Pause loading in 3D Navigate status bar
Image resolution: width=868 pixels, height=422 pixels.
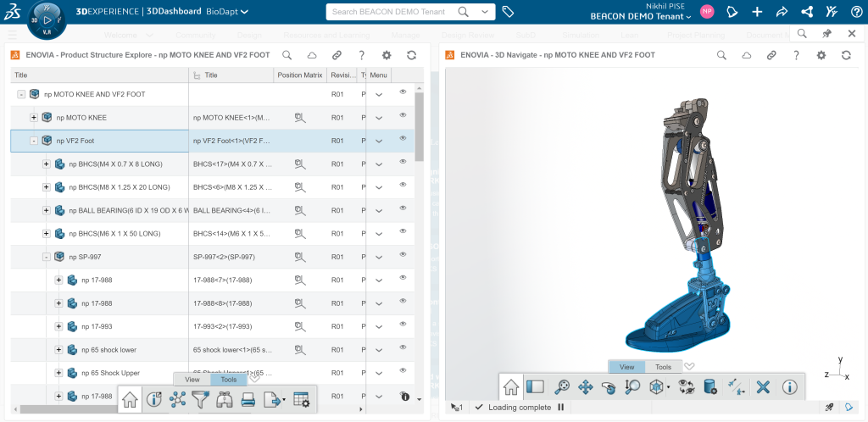pyautogui.click(x=561, y=407)
